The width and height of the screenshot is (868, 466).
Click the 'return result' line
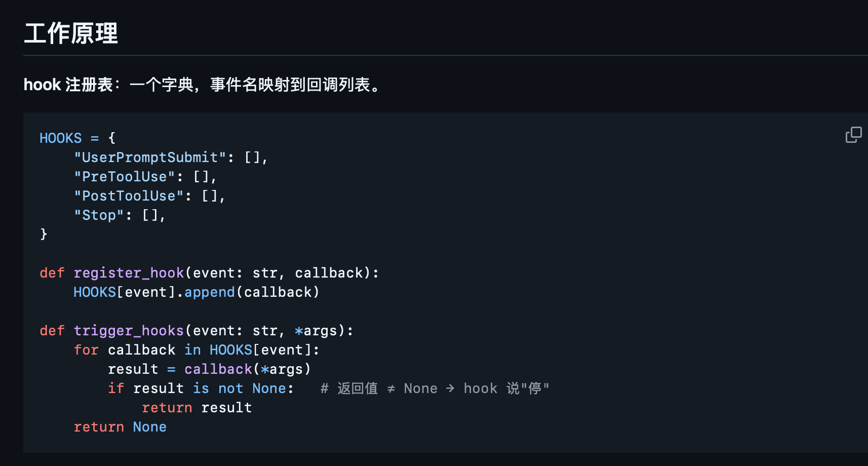(x=197, y=407)
